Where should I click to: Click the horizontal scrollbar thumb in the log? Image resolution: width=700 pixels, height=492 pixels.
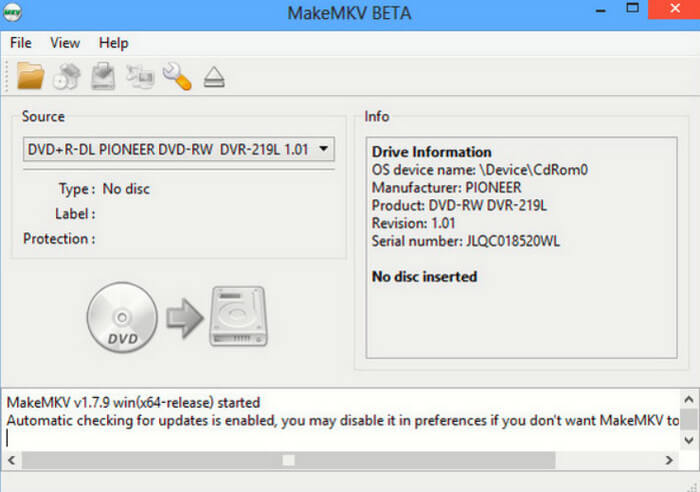(x=288, y=460)
